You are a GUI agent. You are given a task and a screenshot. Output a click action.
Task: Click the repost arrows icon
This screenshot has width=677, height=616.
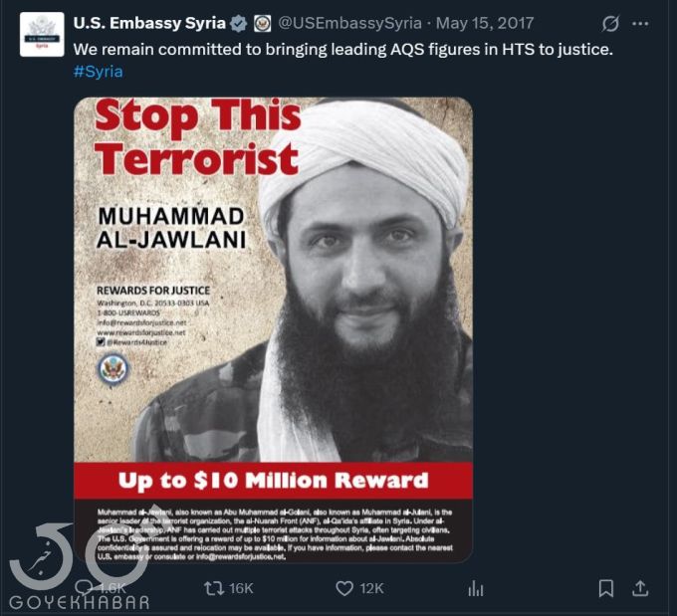pos(214,588)
